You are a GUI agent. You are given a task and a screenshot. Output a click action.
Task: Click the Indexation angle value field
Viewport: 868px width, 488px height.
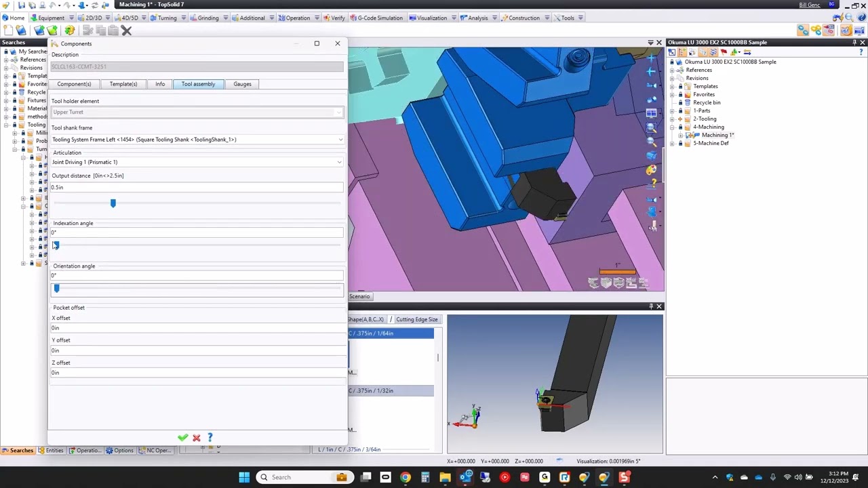pyautogui.click(x=197, y=232)
